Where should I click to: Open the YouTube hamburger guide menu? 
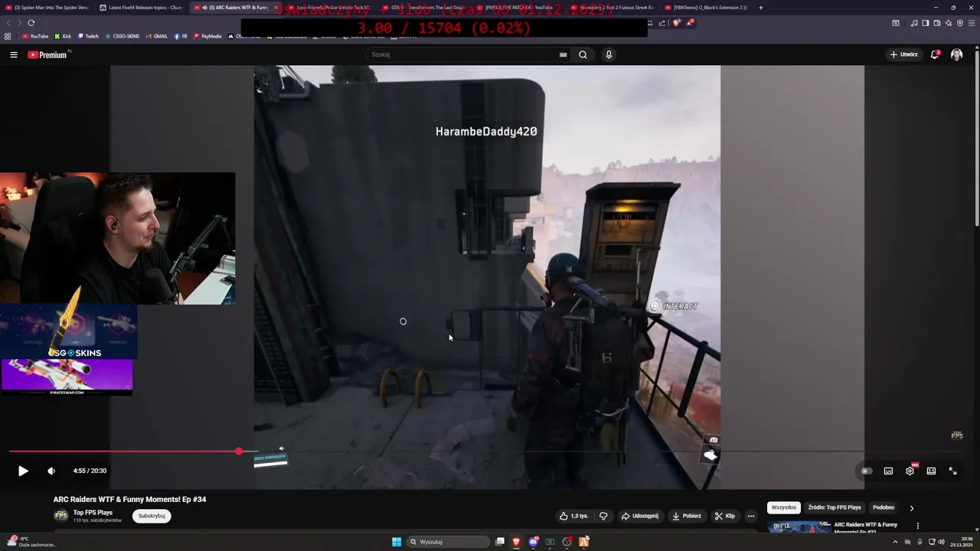(x=14, y=54)
